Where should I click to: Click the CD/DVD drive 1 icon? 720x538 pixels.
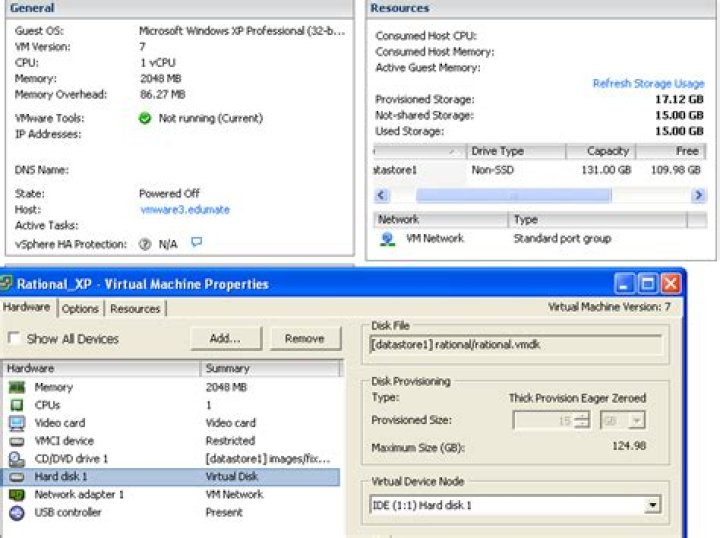tap(17, 459)
